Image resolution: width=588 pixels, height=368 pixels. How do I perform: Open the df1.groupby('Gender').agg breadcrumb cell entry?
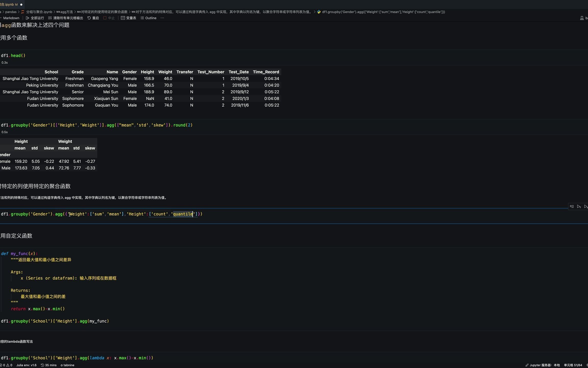(383, 12)
